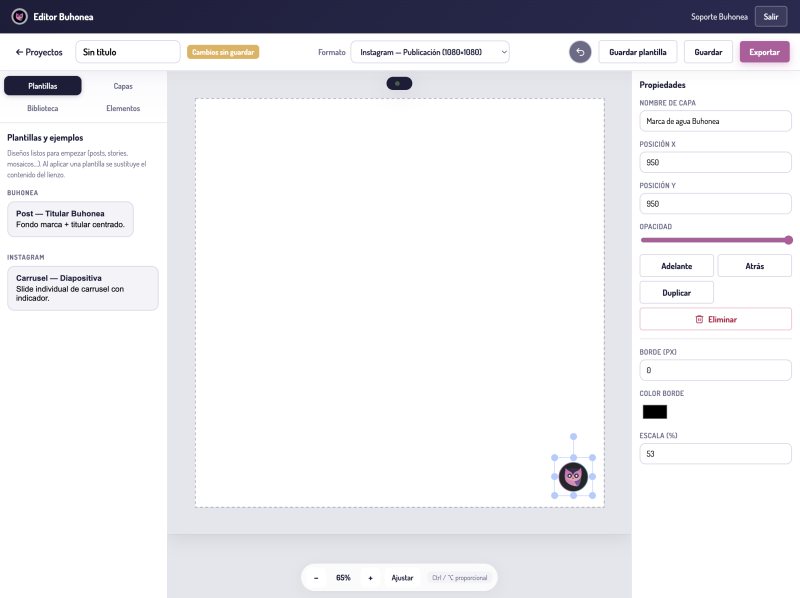Click the Duplicar button
The width and height of the screenshot is (800, 598).
[677, 293]
